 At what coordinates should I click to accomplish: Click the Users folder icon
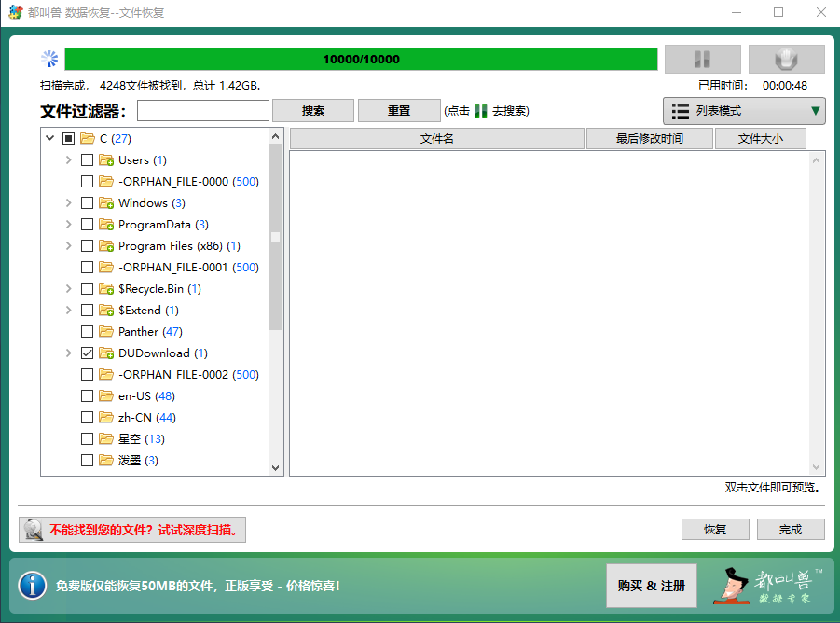pyautogui.click(x=106, y=160)
